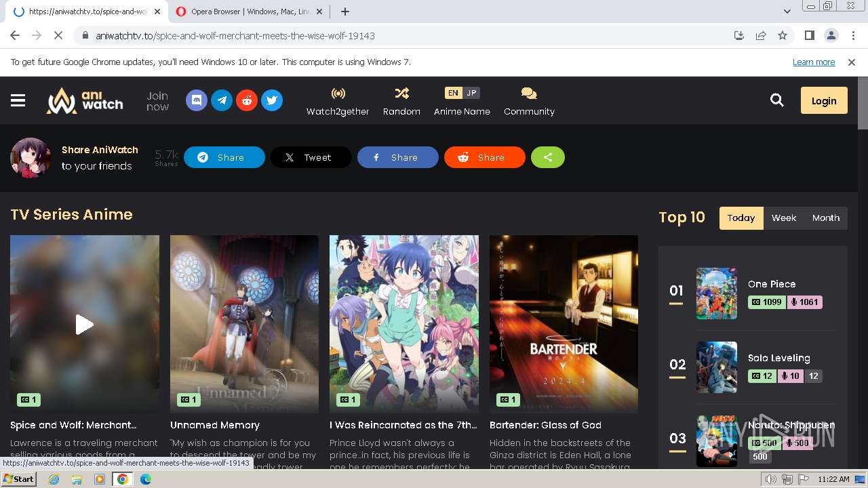Go back in the browser
The width and height of the screenshot is (868, 488).
(15, 35)
